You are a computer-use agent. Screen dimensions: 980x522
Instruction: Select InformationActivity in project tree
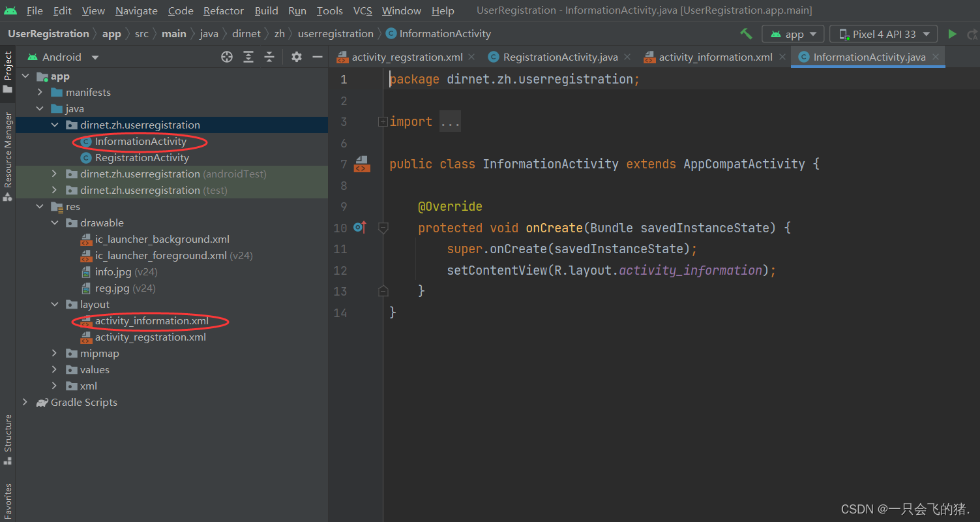tap(141, 142)
